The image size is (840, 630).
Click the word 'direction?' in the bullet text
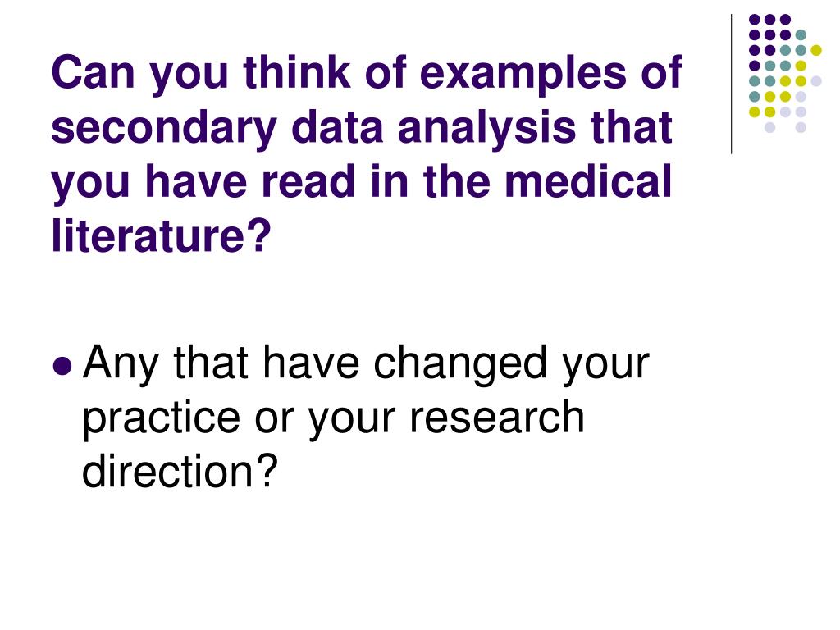click(180, 471)
